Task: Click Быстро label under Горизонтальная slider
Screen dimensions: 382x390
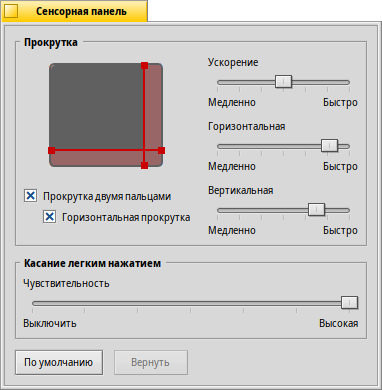Action: [x=340, y=166]
